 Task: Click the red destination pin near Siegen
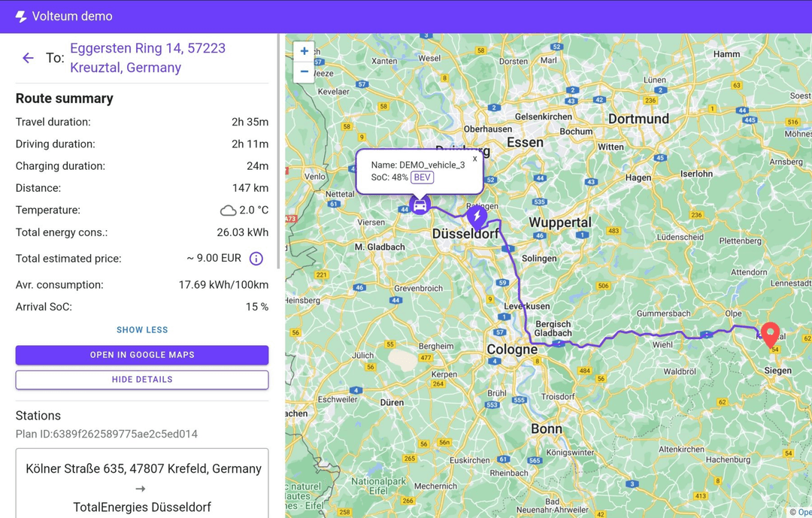tap(770, 334)
